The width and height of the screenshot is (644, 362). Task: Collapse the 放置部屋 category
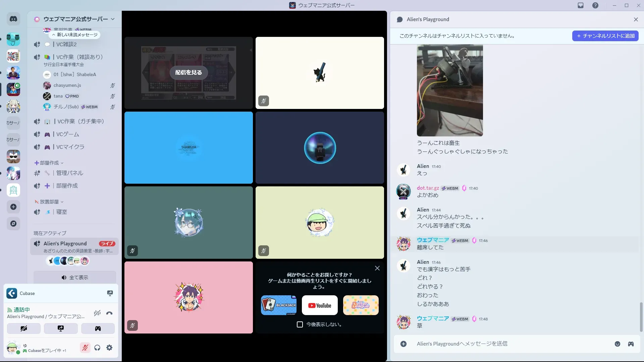point(49,202)
